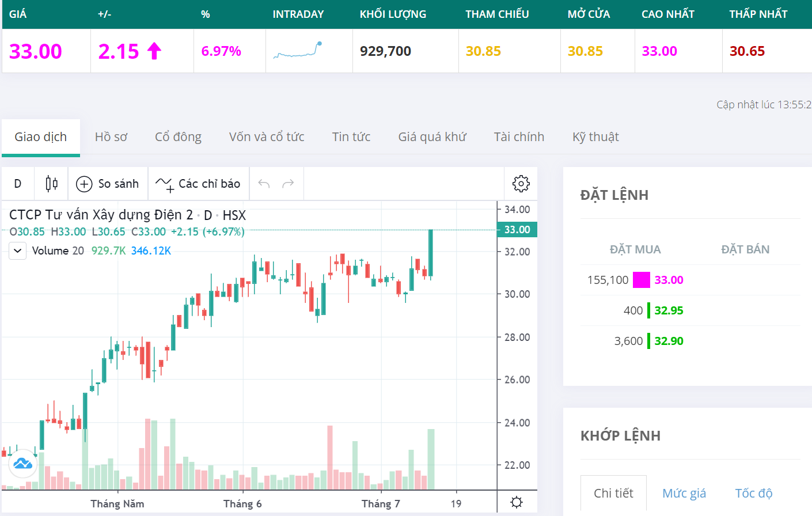Open the Tài chính tab
The image size is (812, 516).
tap(519, 137)
